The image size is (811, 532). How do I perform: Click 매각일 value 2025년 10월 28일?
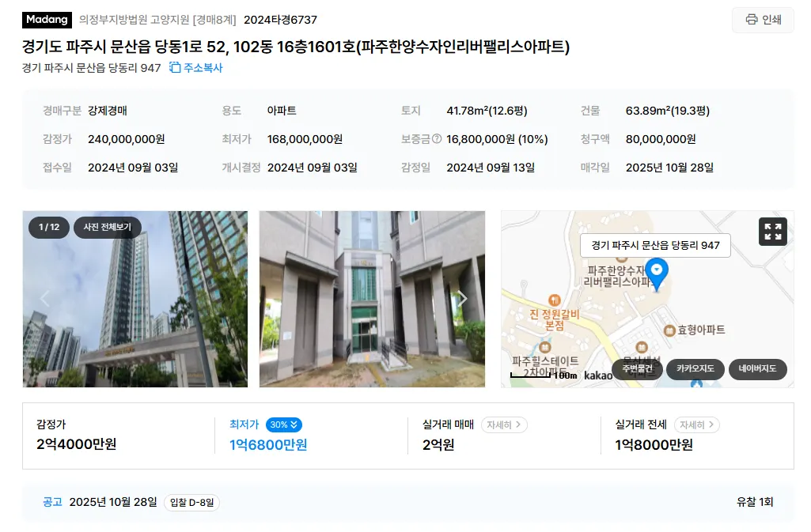(x=669, y=168)
